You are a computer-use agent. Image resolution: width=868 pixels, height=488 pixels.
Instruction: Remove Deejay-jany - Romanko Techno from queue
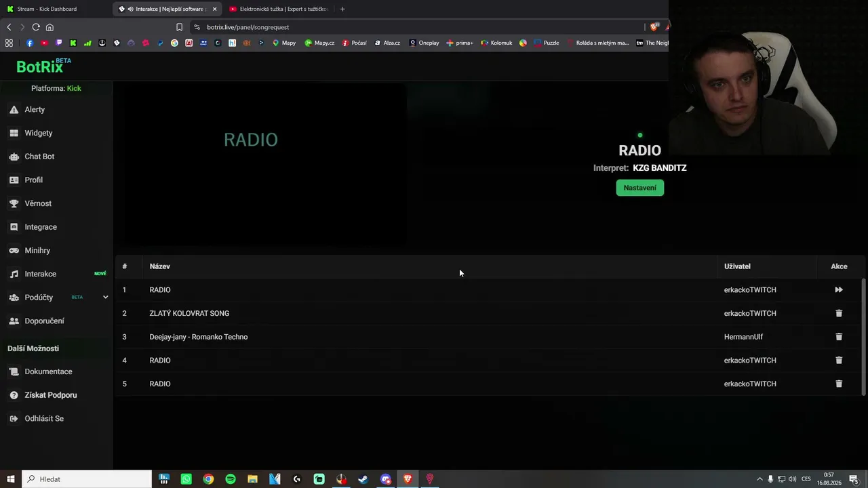pyautogui.click(x=839, y=337)
